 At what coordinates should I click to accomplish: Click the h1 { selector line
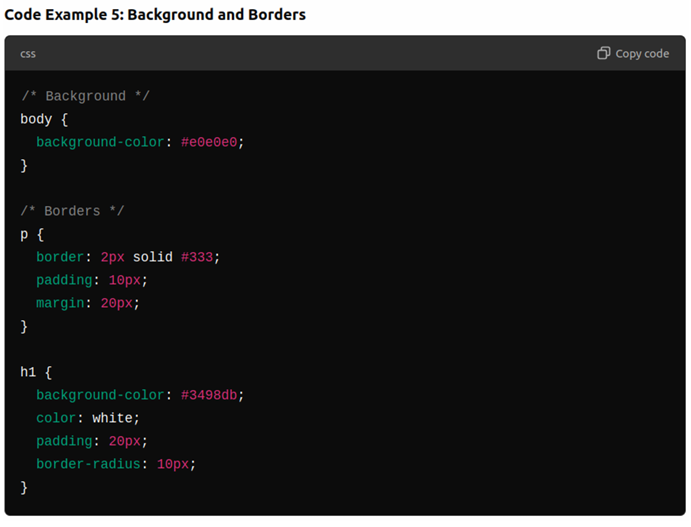coord(36,372)
